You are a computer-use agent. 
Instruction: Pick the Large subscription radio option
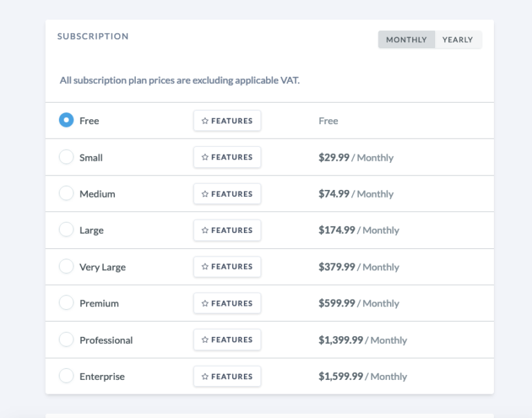click(66, 229)
